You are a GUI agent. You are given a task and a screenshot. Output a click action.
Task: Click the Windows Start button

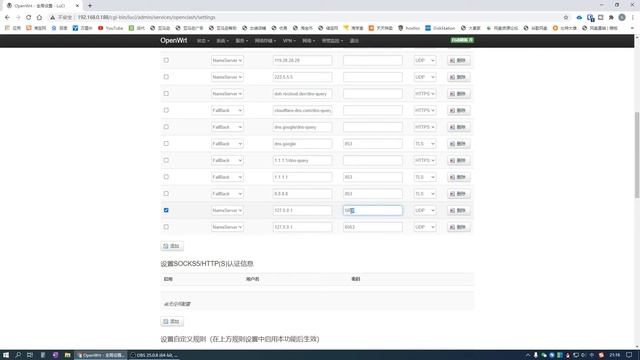tap(6, 355)
